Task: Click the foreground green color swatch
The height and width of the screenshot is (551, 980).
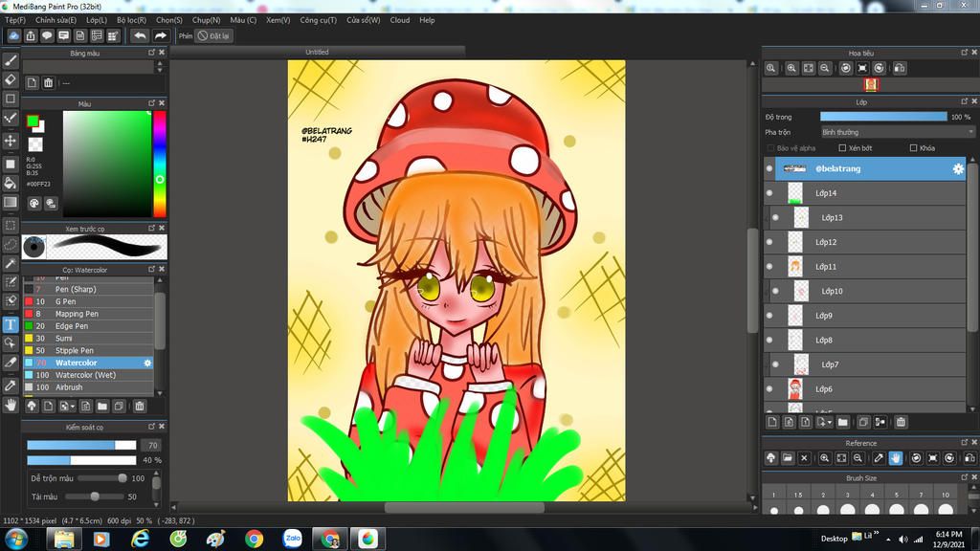Action: point(33,121)
